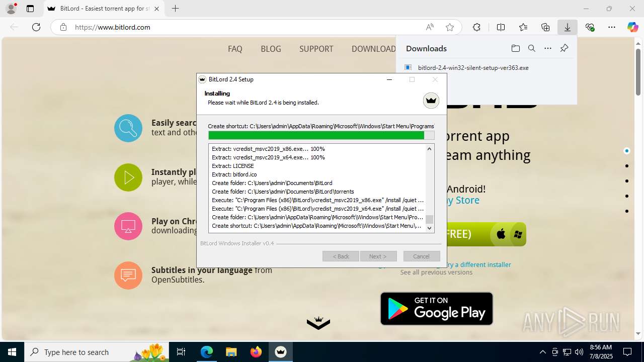
Task: Select the first page navigation dot
Action: 626,151
